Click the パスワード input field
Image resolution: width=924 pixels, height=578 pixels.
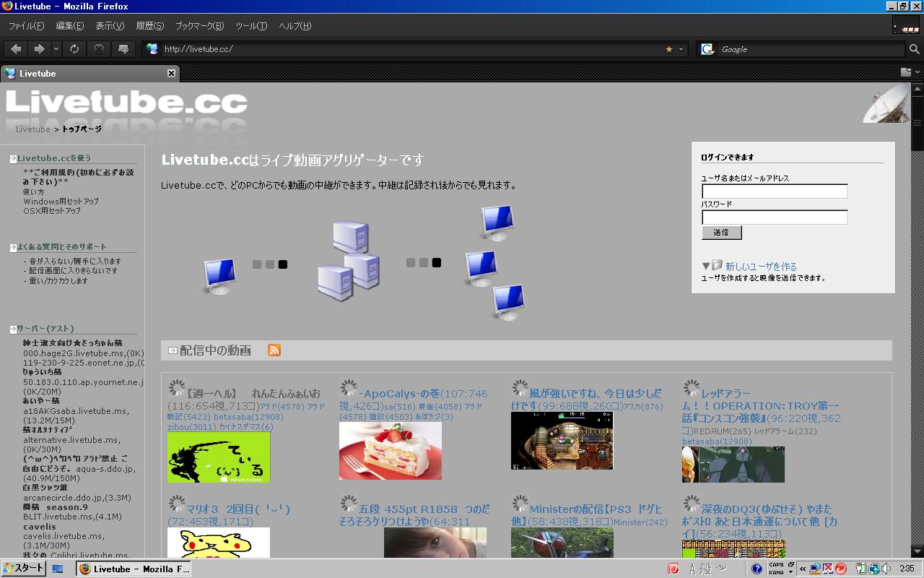pyautogui.click(x=775, y=217)
